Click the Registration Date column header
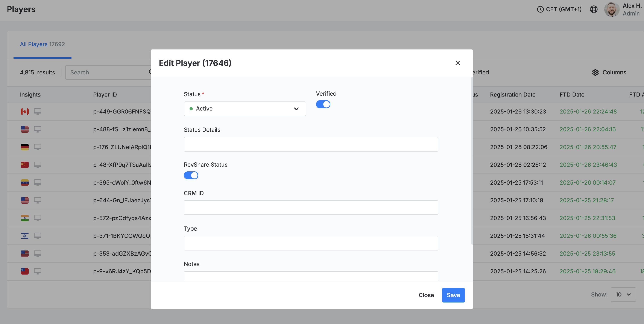 512,95
